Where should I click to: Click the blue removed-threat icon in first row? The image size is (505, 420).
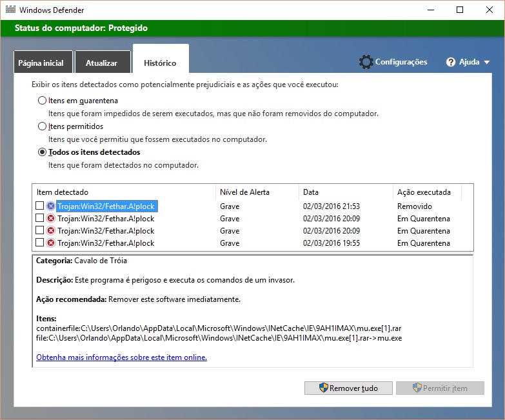(x=51, y=206)
